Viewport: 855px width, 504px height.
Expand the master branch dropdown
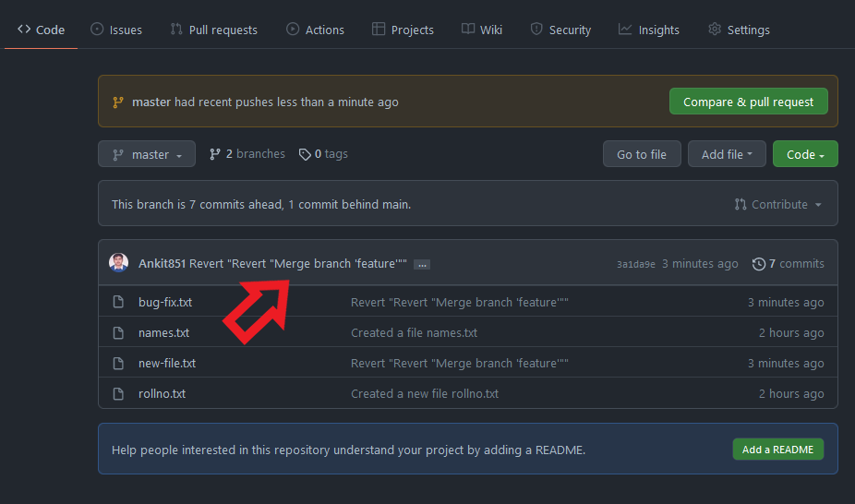point(147,154)
